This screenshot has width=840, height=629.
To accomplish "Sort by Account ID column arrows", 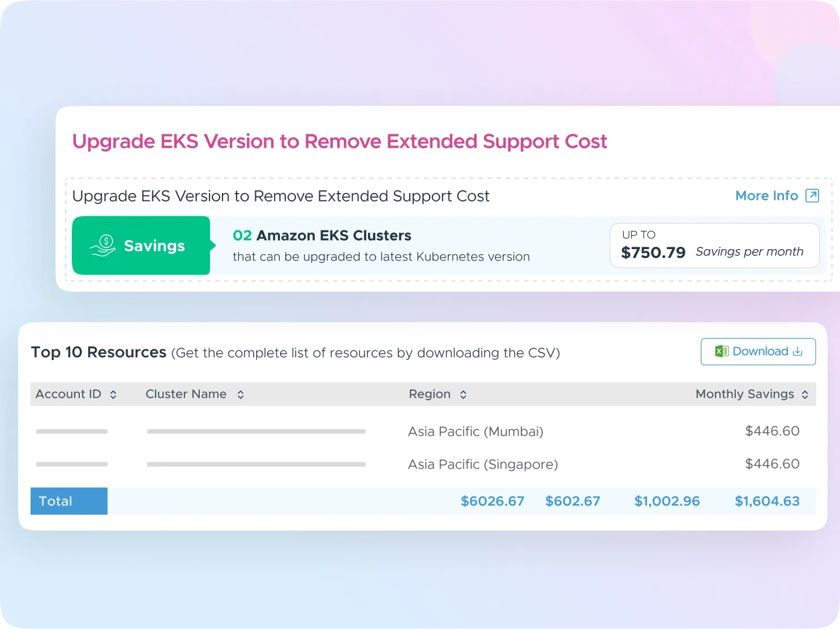I will coord(113,395).
